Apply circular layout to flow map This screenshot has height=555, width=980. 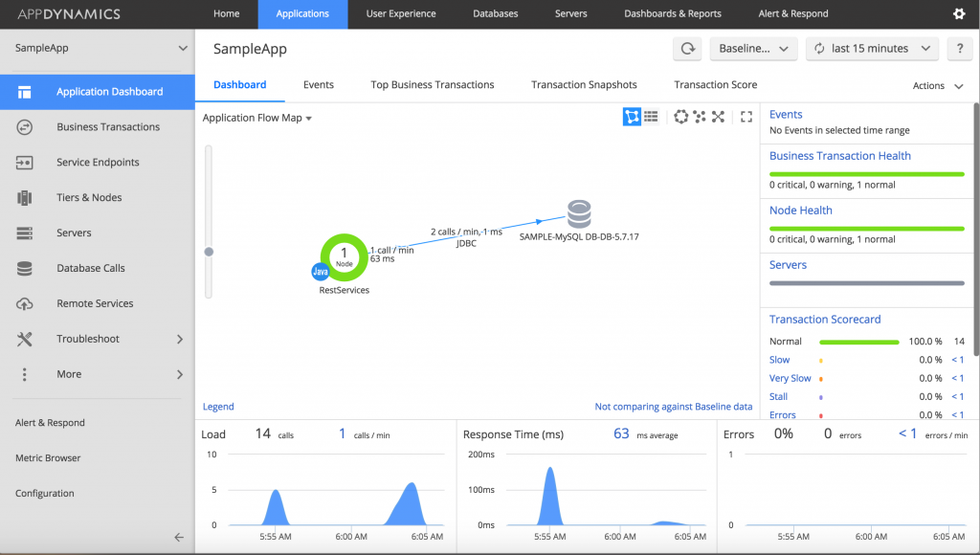tap(680, 117)
